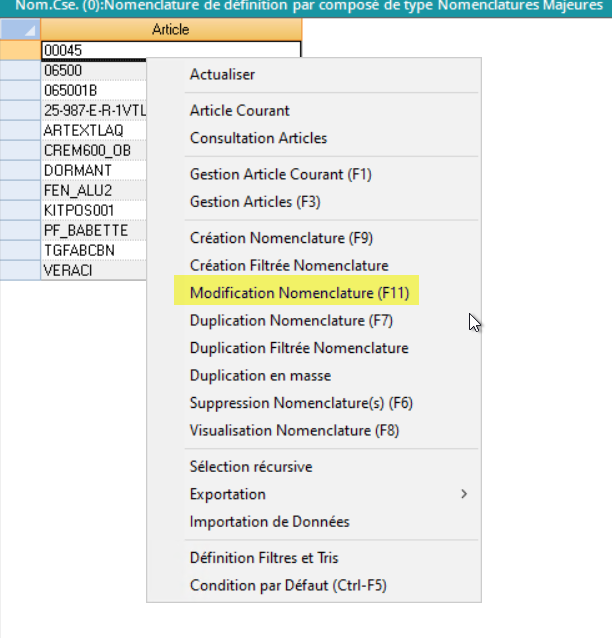This screenshot has height=638, width=612.
Task: Select Actualiser in the context menu
Action: (x=222, y=75)
